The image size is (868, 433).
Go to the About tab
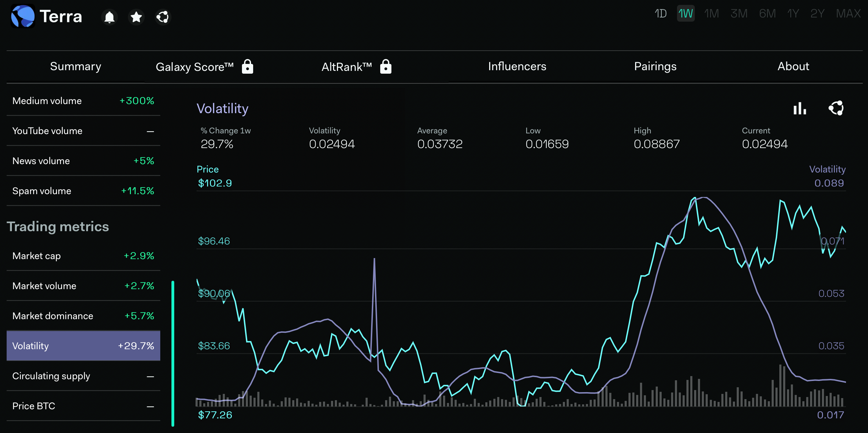[x=793, y=66]
